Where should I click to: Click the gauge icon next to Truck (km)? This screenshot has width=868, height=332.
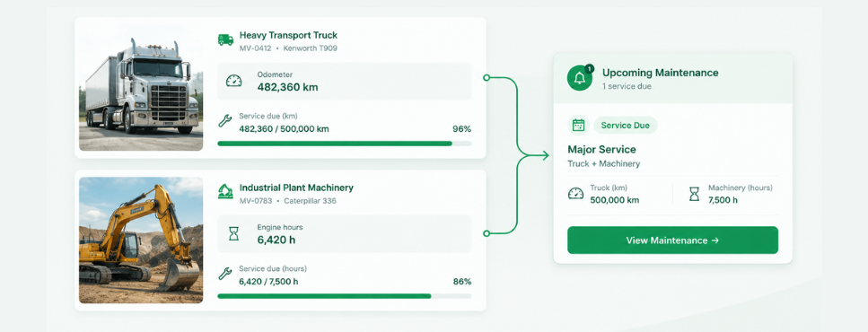click(575, 194)
